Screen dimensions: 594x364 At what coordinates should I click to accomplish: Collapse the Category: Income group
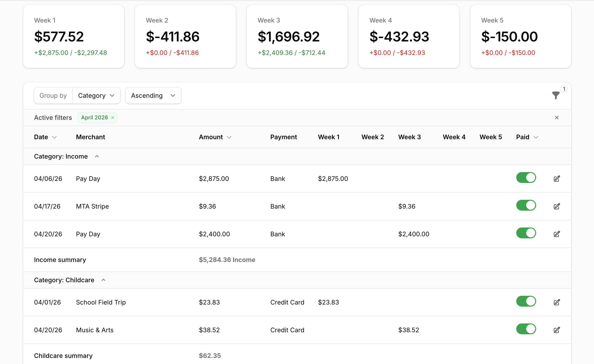pos(97,156)
